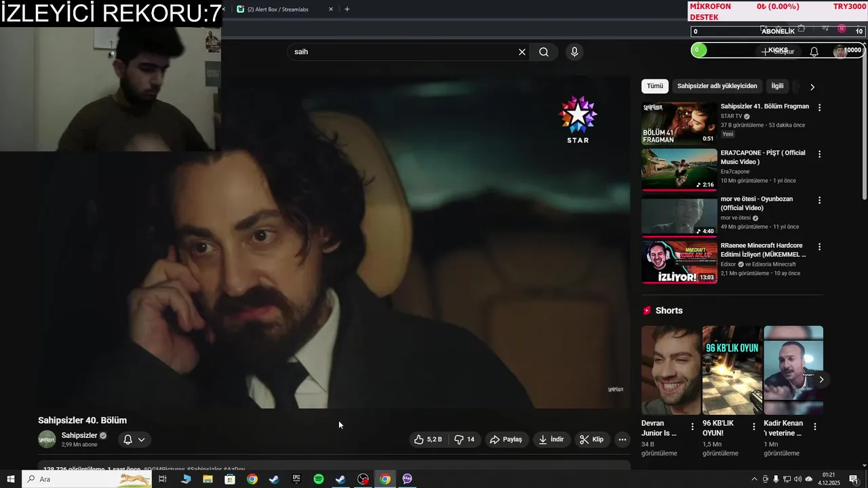Open notification bell dropdown for Sahipsizler channel
Screen dimensions: 868x488
coord(134,439)
